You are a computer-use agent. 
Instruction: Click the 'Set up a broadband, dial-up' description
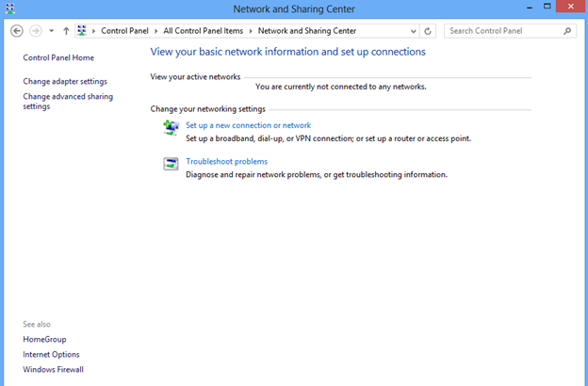pos(329,138)
